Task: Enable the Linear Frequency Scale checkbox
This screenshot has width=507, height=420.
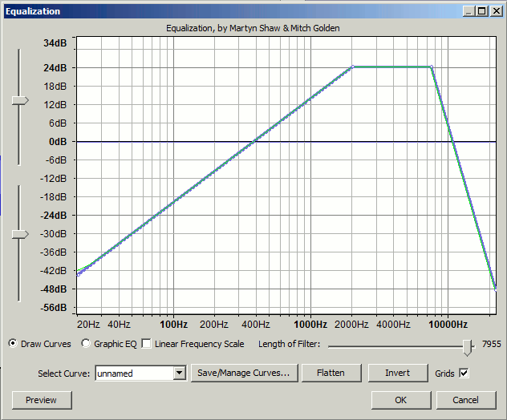Action: pyautogui.click(x=146, y=344)
